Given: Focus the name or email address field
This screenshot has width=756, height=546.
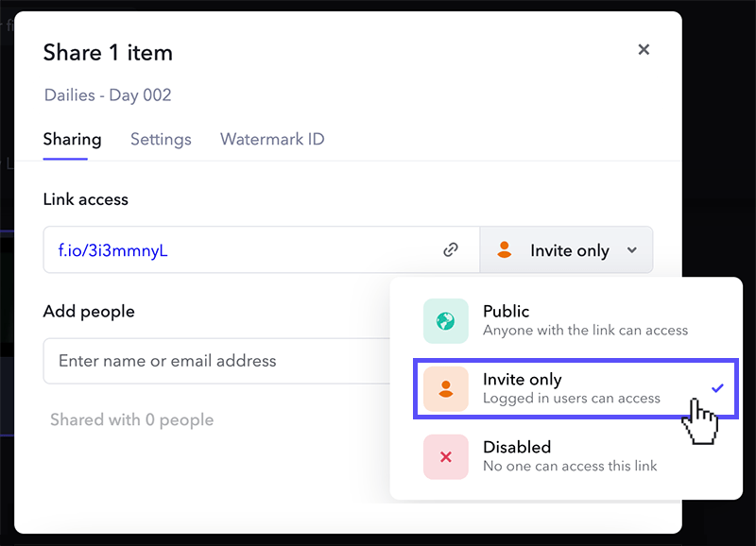Looking at the screenshot, I should [217, 361].
